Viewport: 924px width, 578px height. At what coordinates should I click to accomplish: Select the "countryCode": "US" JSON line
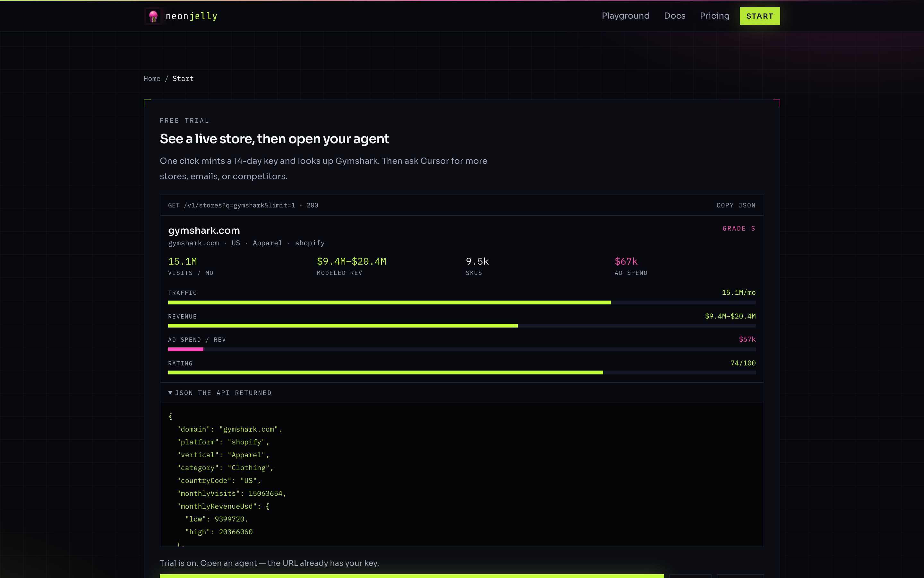(x=219, y=480)
